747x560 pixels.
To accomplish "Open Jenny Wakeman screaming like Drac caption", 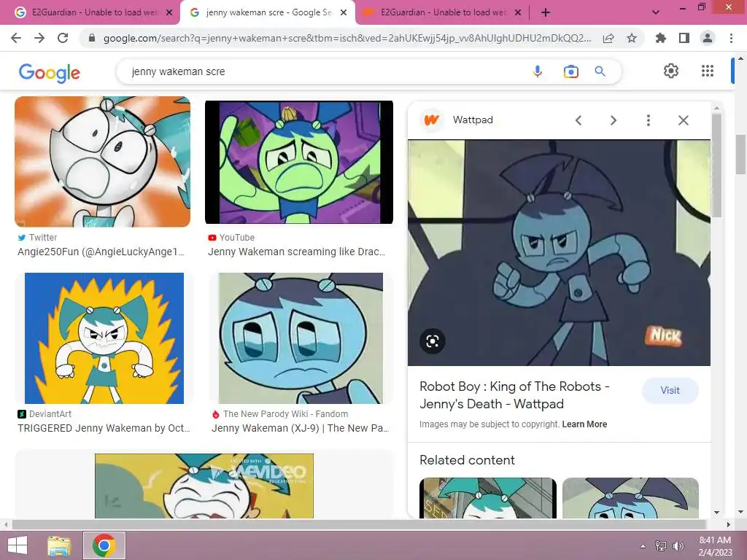I will (296, 252).
